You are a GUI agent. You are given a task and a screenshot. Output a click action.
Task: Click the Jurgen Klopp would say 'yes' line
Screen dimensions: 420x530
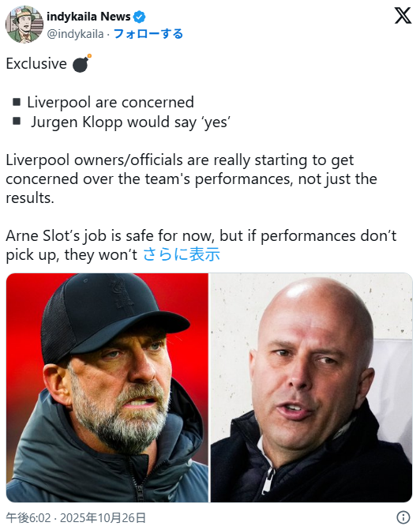[x=131, y=122]
